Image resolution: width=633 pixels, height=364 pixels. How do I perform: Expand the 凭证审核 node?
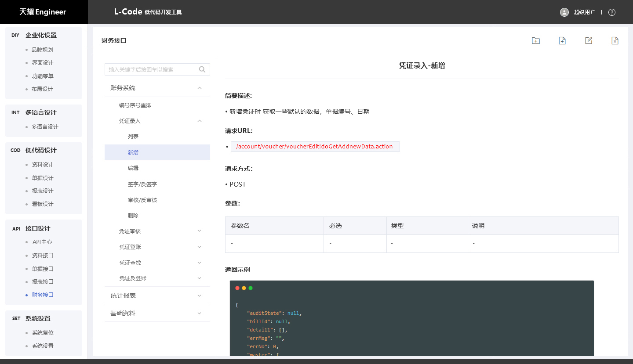pyautogui.click(x=200, y=231)
